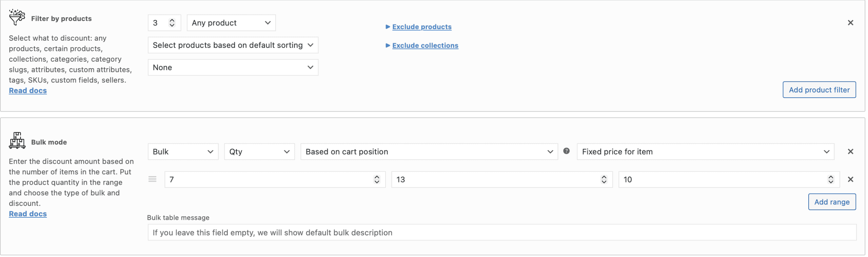The height and width of the screenshot is (257, 868).
Task: Increase the product quantity 3 with stepper arrow
Action: pos(172,20)
